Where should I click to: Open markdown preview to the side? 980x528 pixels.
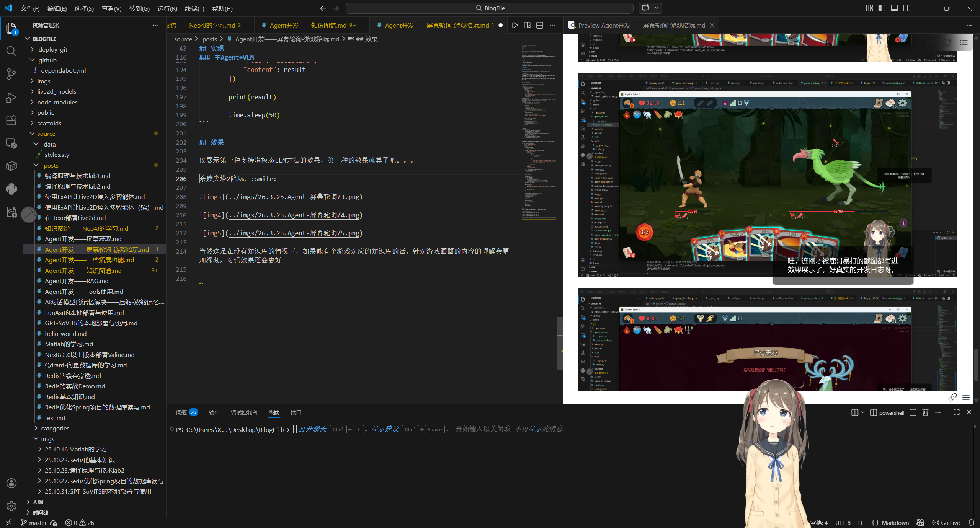click(x=527, y=25)
